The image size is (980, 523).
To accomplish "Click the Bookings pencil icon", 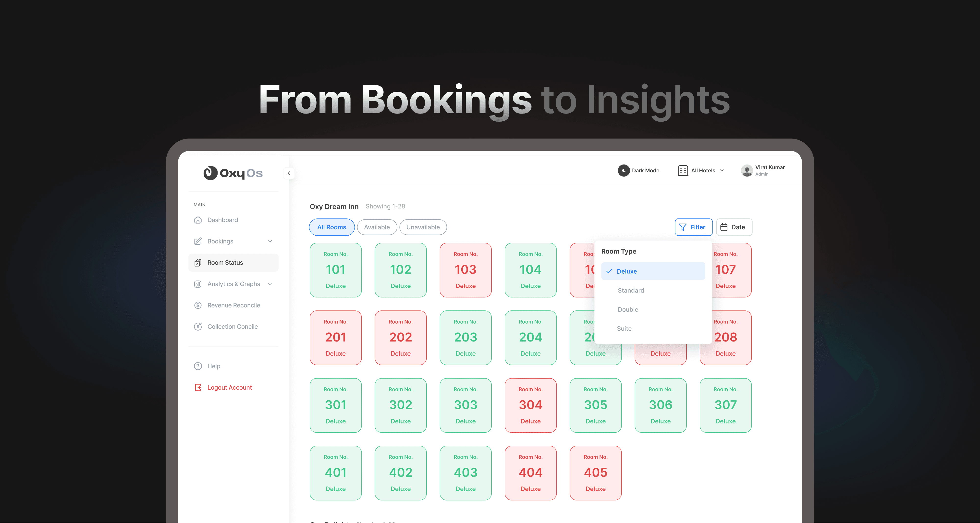I will pyautogui.click(x=198, y=241).
